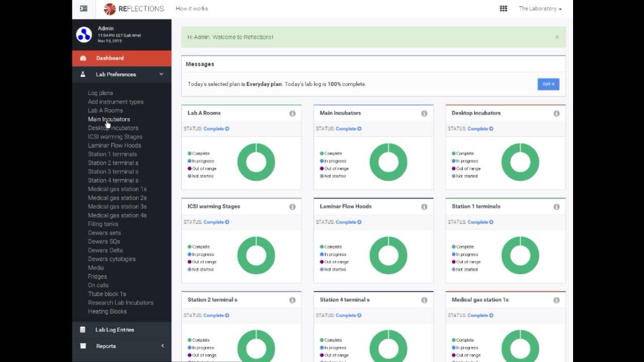The image size is (644, 362).
Task: Dismiss the welcome message banner
Action: 557,37
